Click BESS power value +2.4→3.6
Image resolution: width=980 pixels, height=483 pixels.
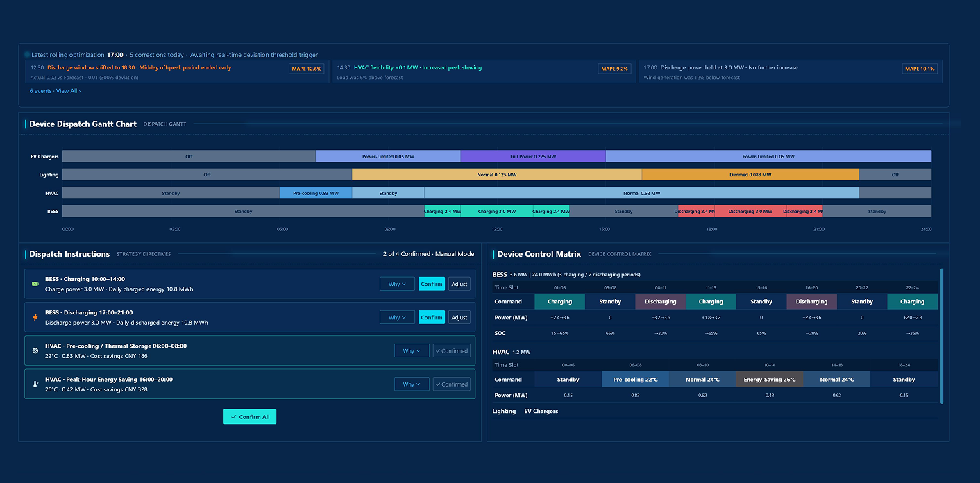tap(559, 317)
